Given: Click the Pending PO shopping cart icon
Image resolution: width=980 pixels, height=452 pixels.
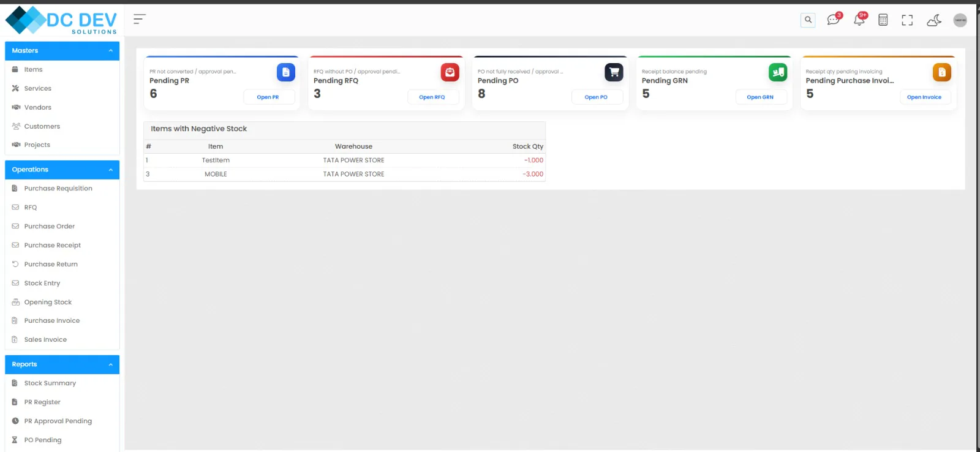Looking at the screenshot, I should pos(614,72).
